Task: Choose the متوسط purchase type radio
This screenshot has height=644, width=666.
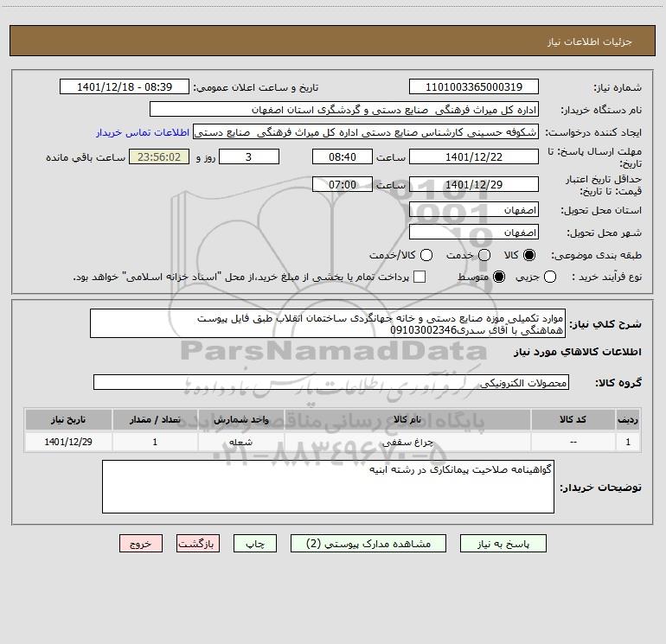Action: pos(499,277)
